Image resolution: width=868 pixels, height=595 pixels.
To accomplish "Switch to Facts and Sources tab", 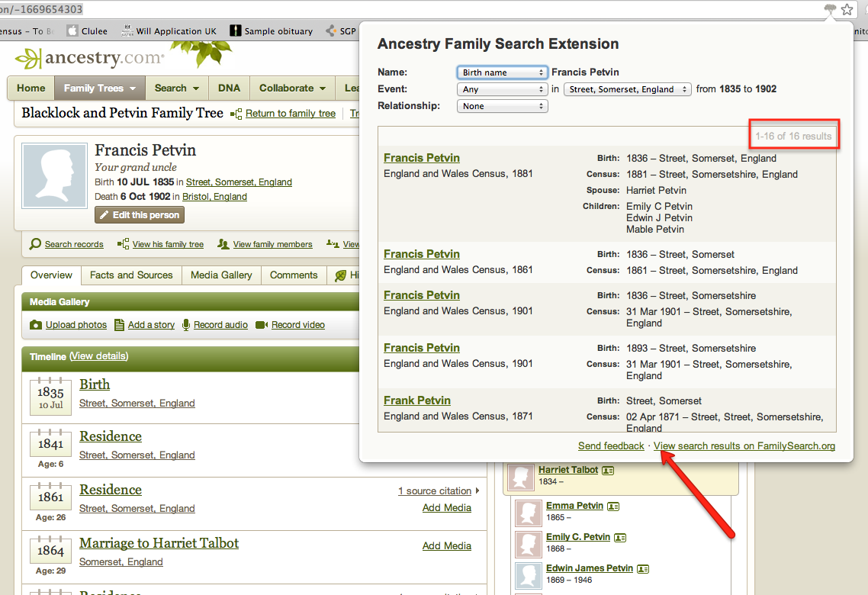I will click(131, 275).
